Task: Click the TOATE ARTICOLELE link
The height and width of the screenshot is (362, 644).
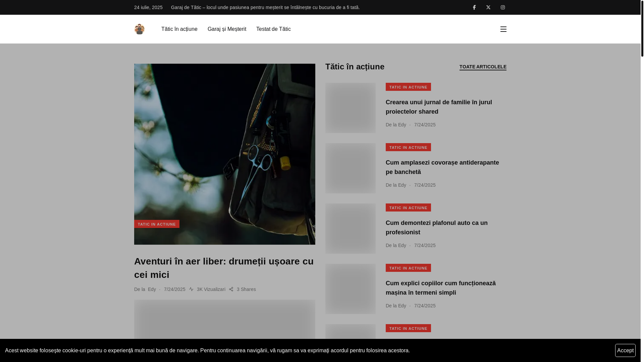Action: click(x=483, y=67)
